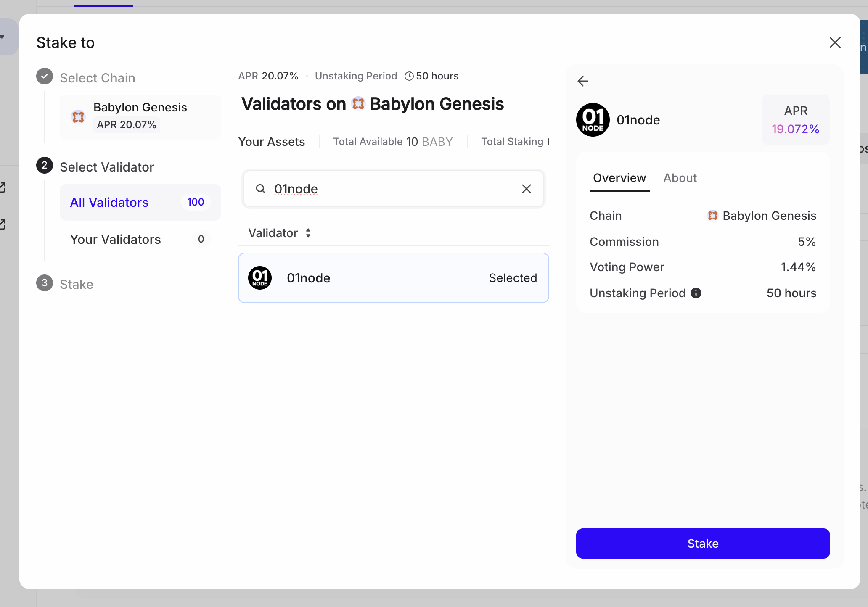This screenshot has width=868, height=607.
Task: Select the 01node validator row
Action: click(394, 278)
